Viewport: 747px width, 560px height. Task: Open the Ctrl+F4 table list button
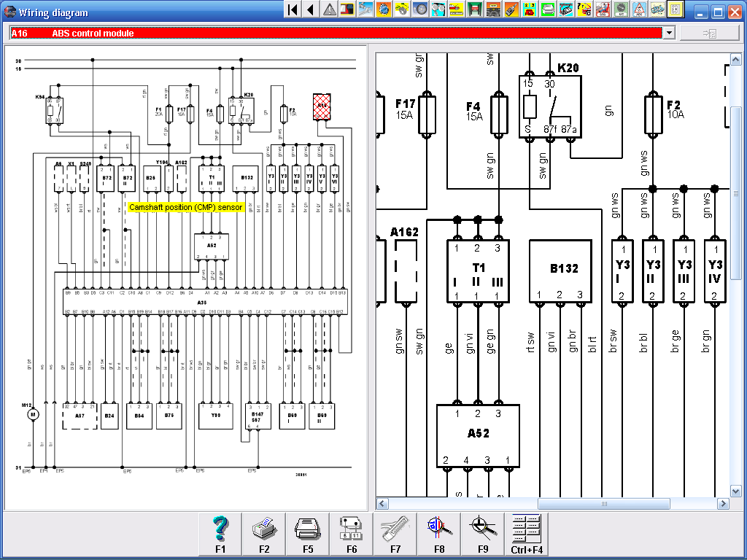point(527,534)
